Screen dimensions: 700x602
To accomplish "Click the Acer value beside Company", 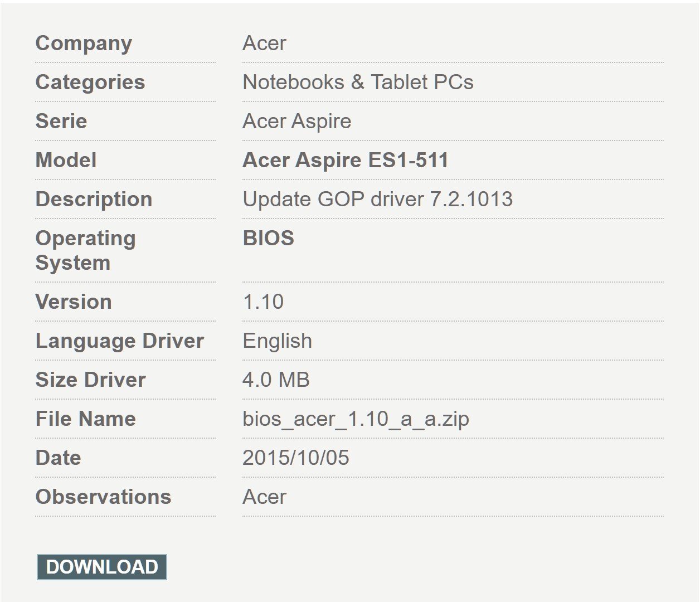I will [264, 43].
